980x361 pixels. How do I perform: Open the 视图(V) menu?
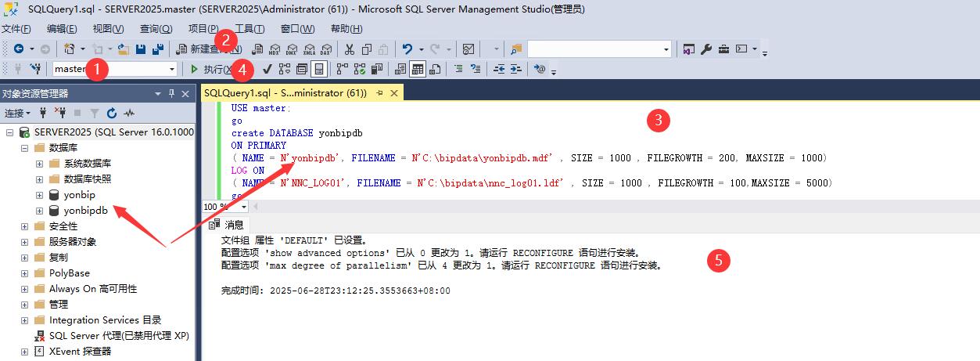(x=108, y=29)
